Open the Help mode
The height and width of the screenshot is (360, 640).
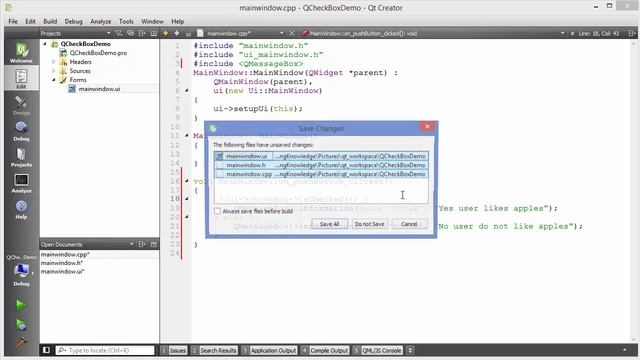(x=21, y=209)
